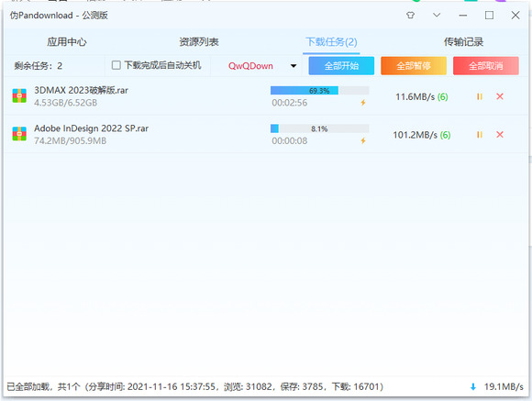Minimize the Pandownload window
This screenshot has width=532, height=401.
pos(463,16)
